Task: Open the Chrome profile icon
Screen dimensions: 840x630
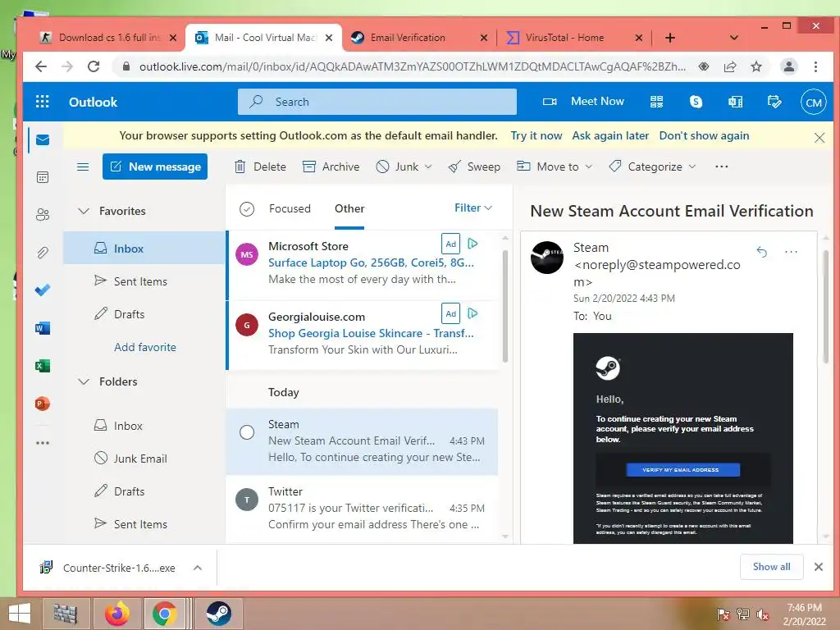Action: pyautogui.click(x=788, y=66)
